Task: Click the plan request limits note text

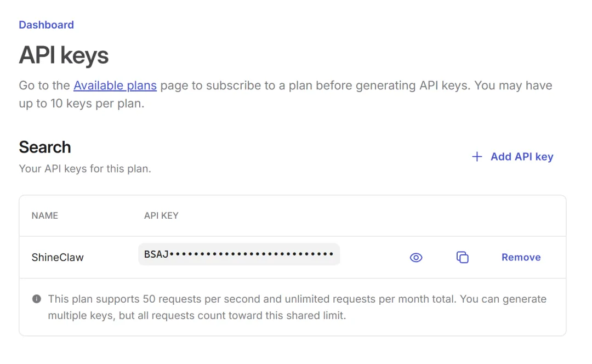Action: point(252,299)
